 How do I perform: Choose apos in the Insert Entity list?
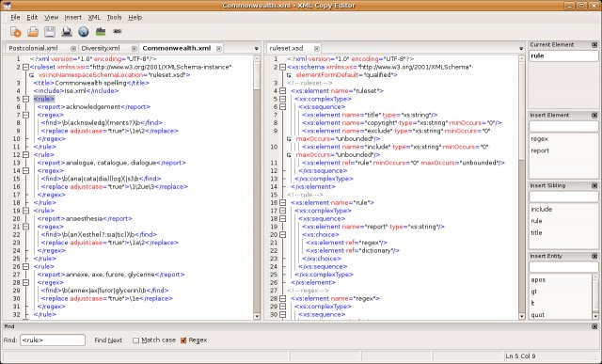(538, 280)
